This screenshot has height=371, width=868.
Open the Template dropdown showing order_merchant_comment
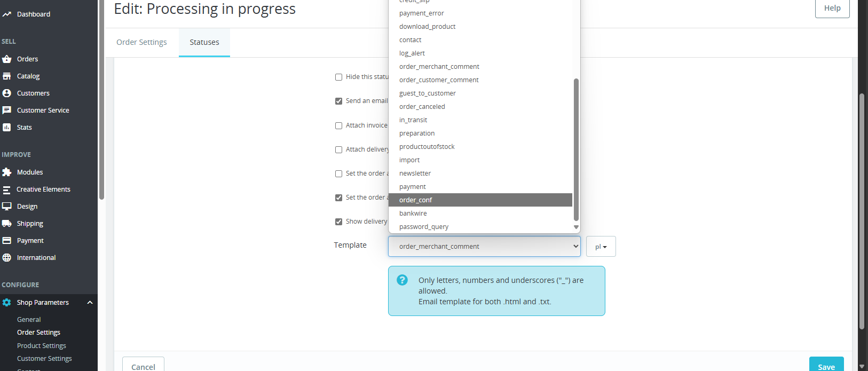(484, 247)
